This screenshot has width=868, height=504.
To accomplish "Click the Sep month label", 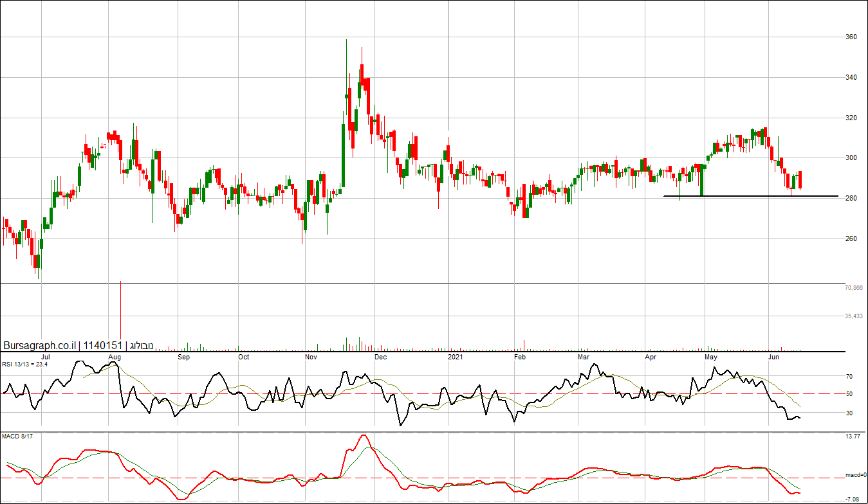I will 184,356.
